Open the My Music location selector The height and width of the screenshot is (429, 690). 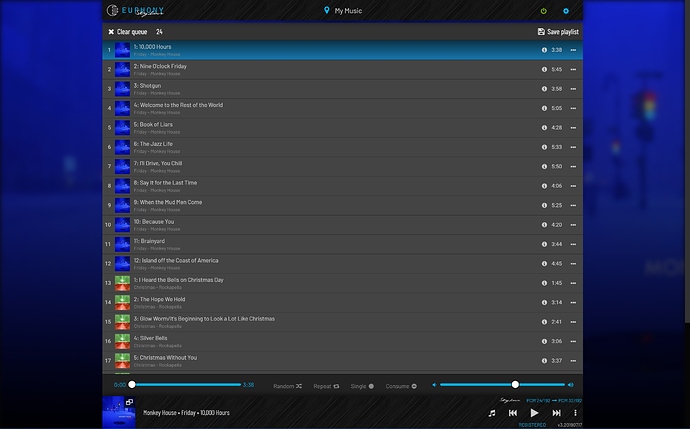click(x=343, y=11)
